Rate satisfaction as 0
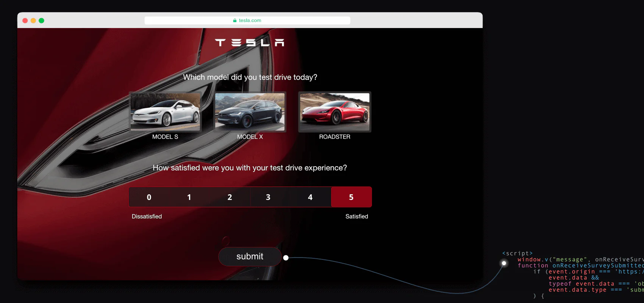The image size is (644, 303). pos(149,197)
